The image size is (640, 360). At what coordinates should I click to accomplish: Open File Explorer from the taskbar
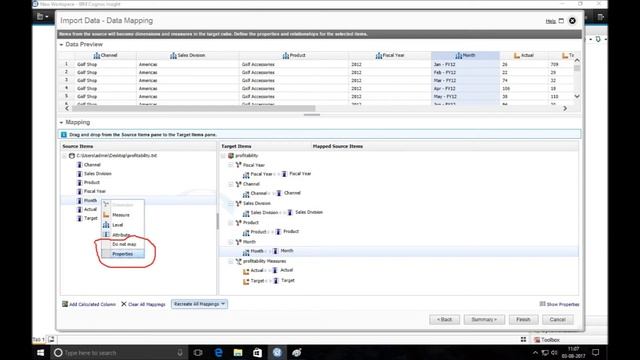(238, 353)
